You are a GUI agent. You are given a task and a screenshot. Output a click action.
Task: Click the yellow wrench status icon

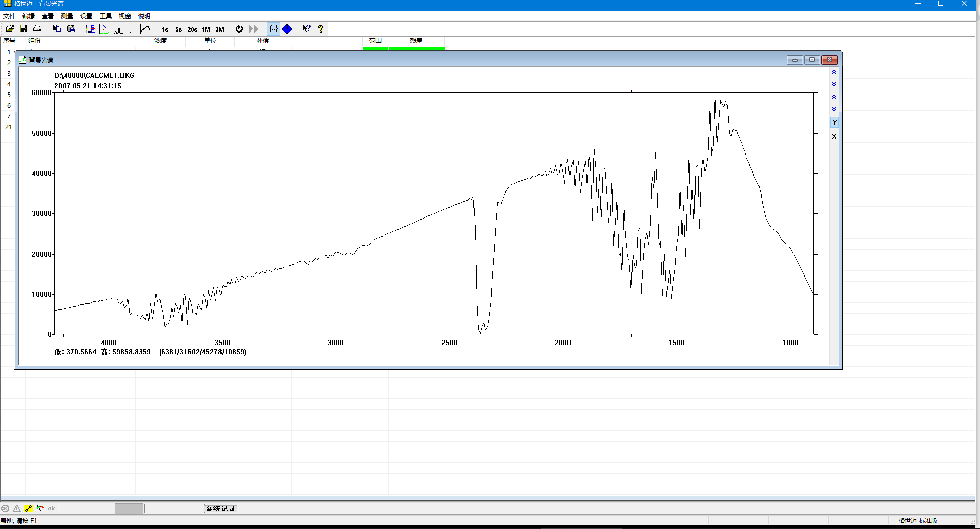point(28,508)
